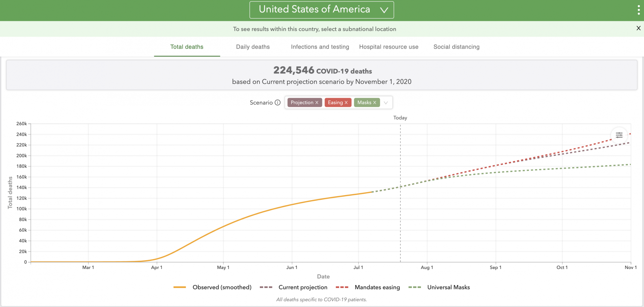Open the United States of America location selector

click(321, 10)
